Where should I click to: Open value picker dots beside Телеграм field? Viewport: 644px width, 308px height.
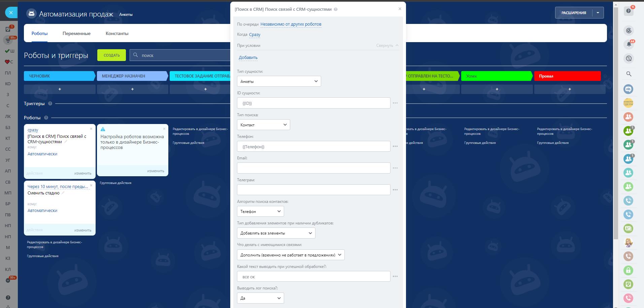pos(395,190)
